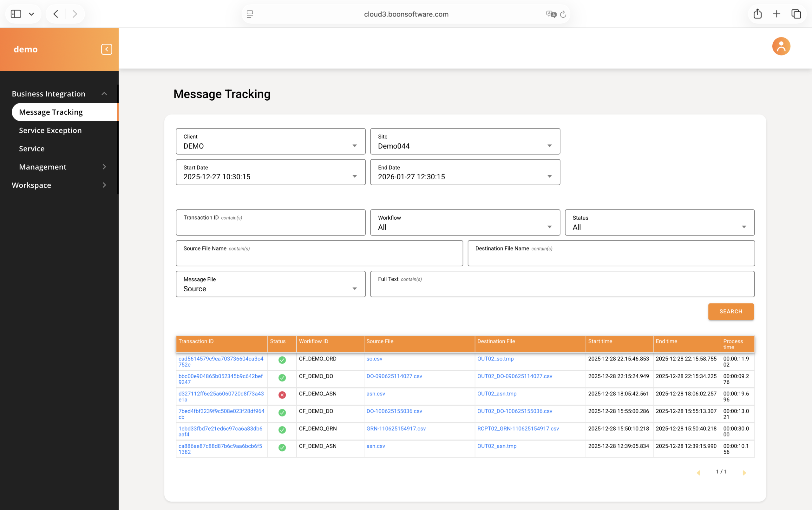812x510 pixels.
Task: Go to next results page arrow
Action: point(744,473)
